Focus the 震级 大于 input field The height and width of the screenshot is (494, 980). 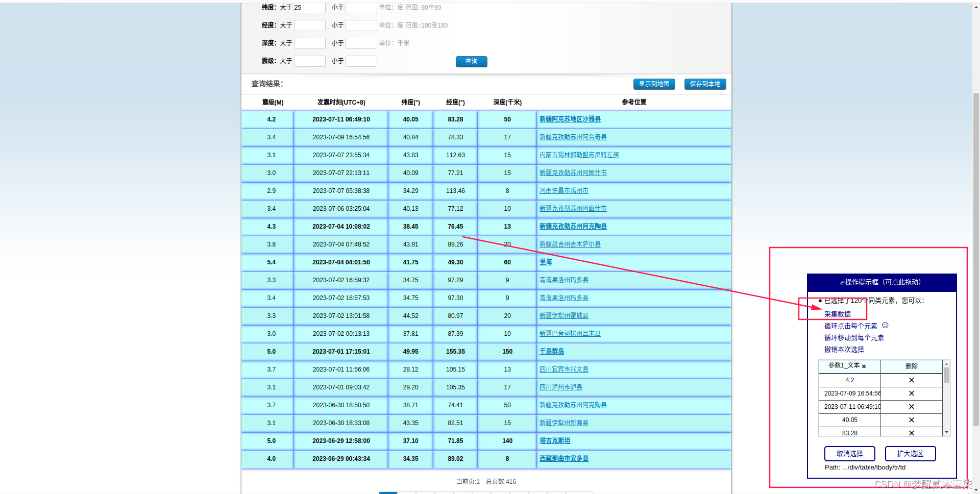coord(309,61)
